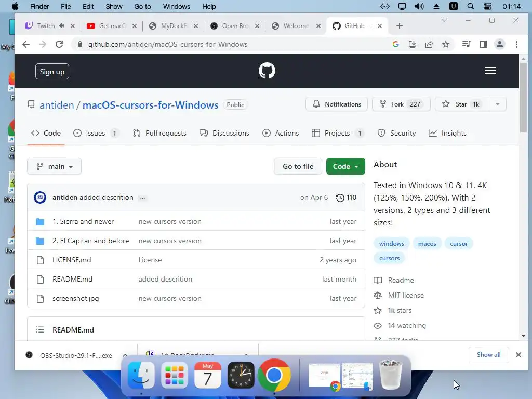This screenshot has height=399, width=532.
Task: Open the Insights tab
Action: (x=447, y=134)
